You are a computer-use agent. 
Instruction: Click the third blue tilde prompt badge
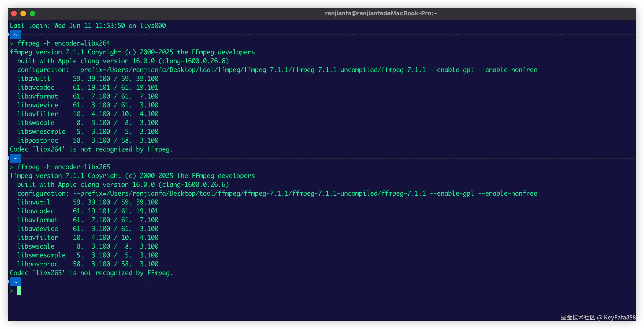tap(15, 282)
